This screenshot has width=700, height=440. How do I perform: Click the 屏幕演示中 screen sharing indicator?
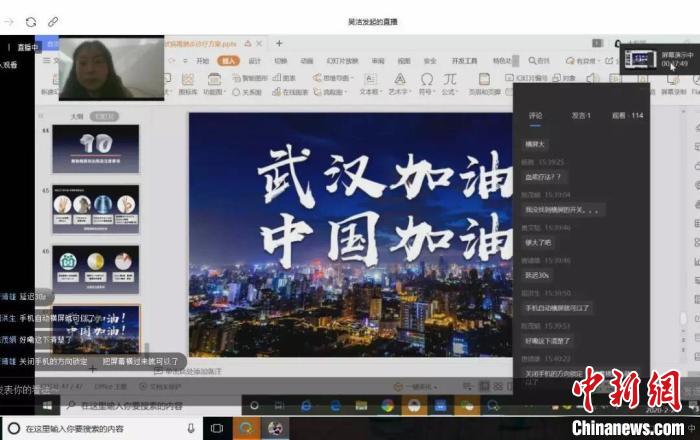point(659,59)
